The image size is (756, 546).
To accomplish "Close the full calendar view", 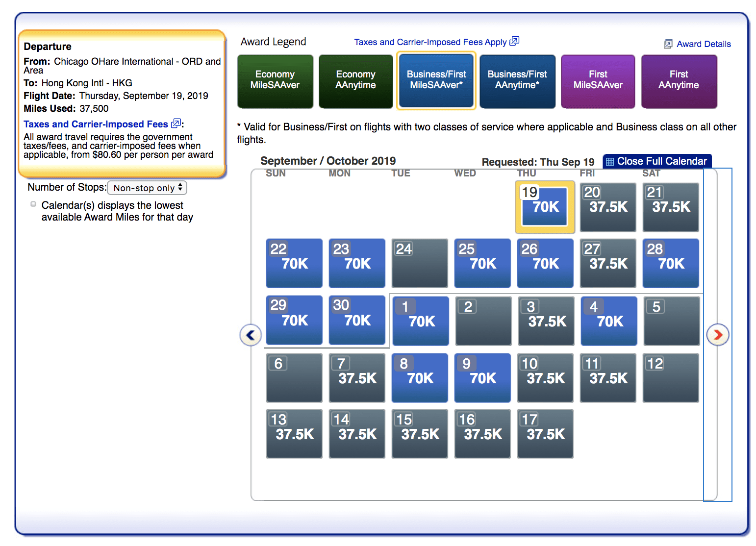I will pyautogui.click(x=661, y=161).
